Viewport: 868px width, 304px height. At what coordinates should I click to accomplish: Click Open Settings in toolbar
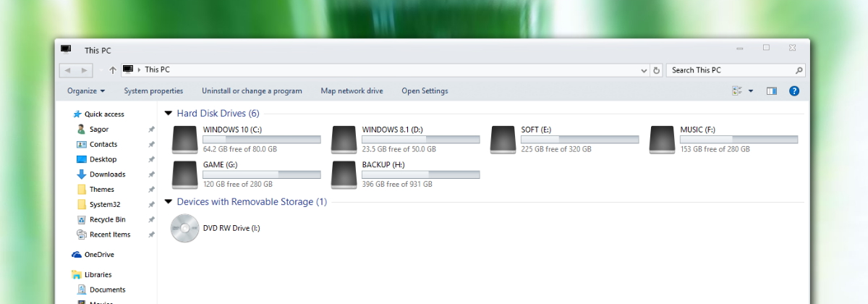pyautogui.click(x=425, y=91)
